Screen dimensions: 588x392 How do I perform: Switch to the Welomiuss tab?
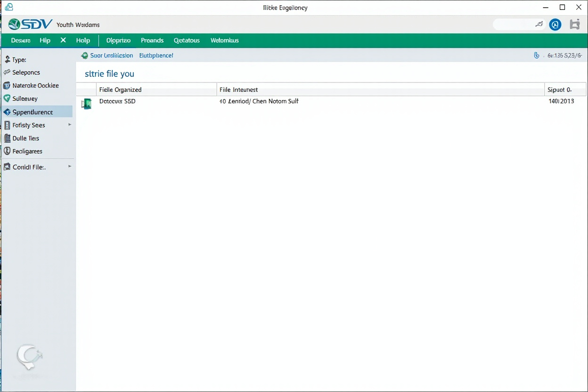coord(224,41)
